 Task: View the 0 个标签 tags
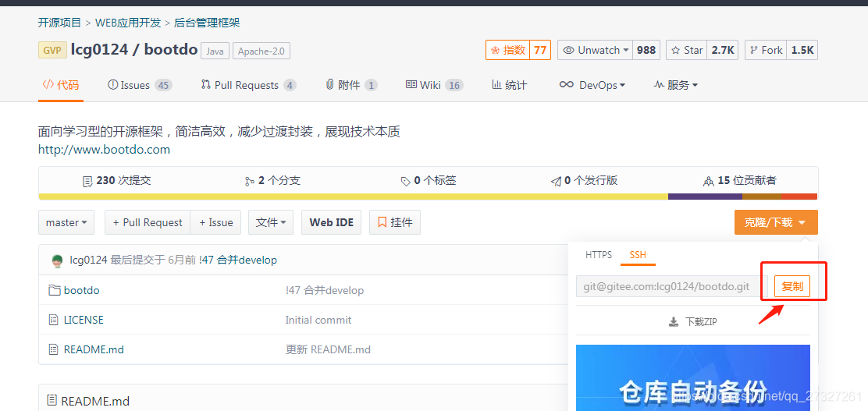point(429,180)
